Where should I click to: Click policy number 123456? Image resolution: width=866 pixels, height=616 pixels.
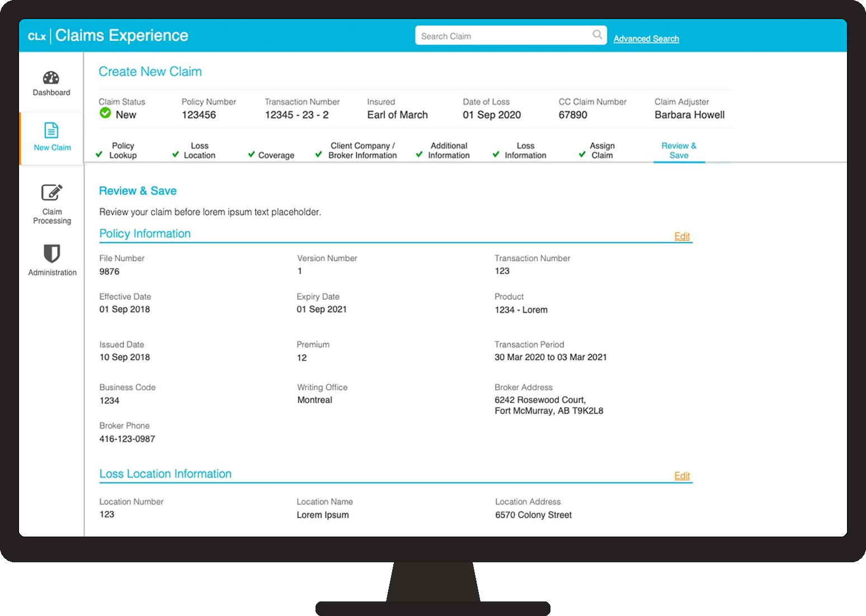click(x=199, y=115)
